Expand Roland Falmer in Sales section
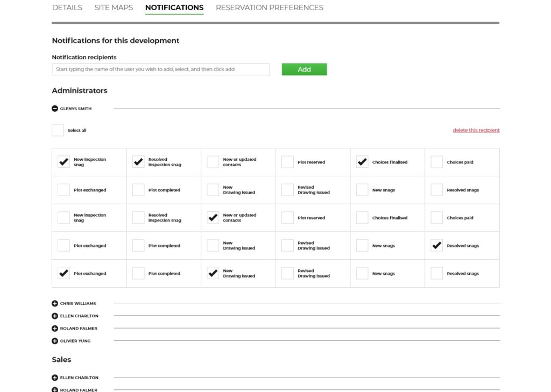This screenshot has width=551, height=392. (55, 390)
